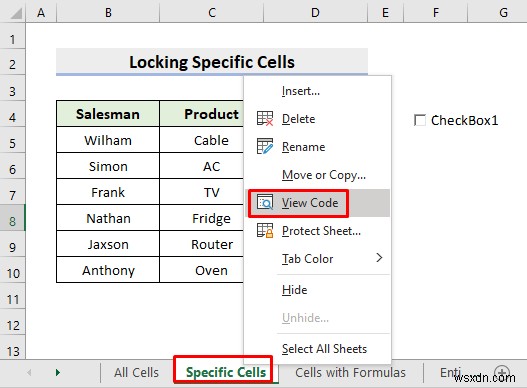527x388 pixels.
Task: Click the Oven product cell
Action: (202, 270)
